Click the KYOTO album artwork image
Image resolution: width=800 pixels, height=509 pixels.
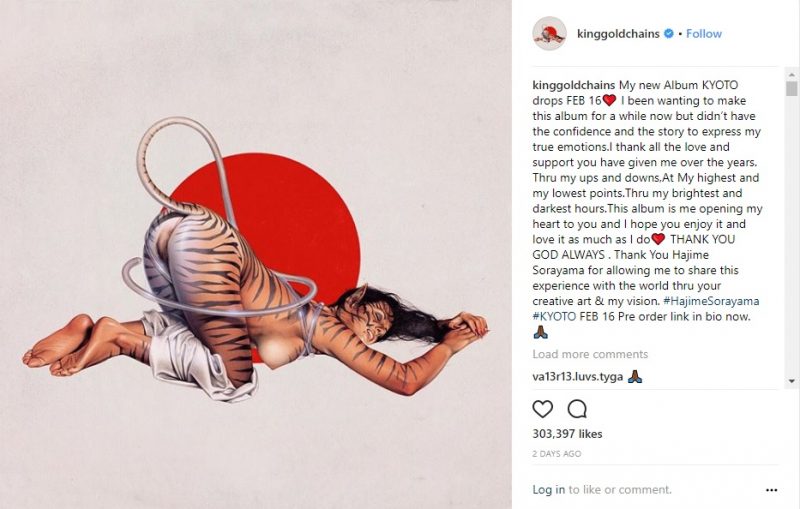tap(256, 254)
